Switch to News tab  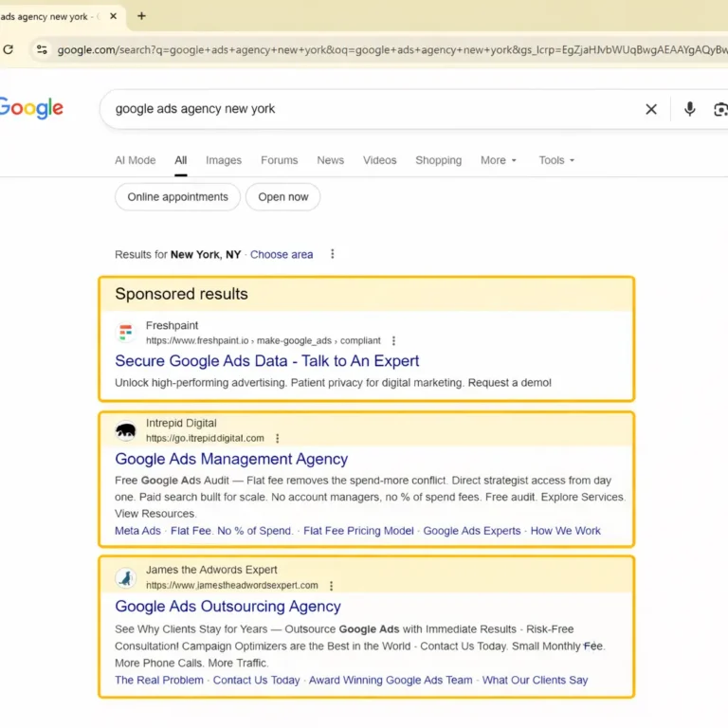[x=330, y=160]
